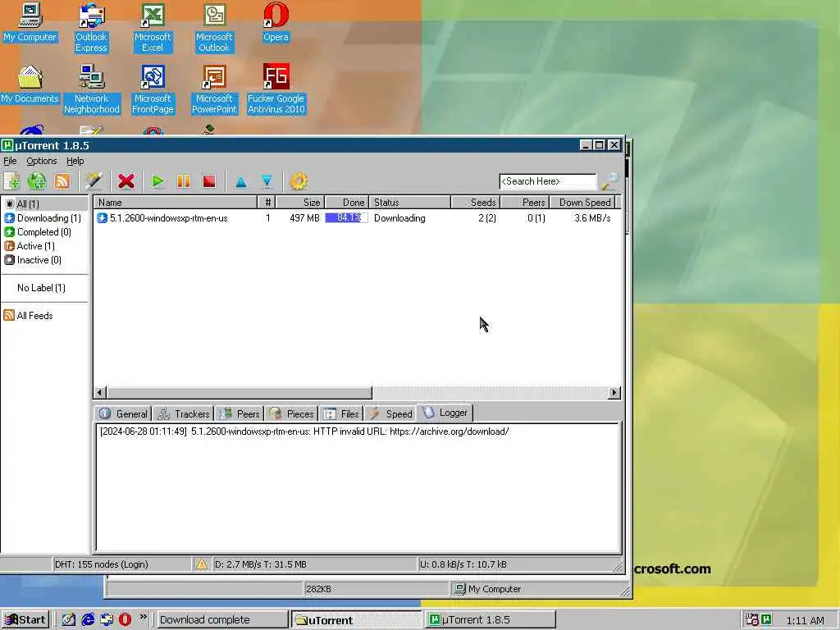Open the File menu
The height and width of the screenshot is (630, 840).
click(10, 161)
